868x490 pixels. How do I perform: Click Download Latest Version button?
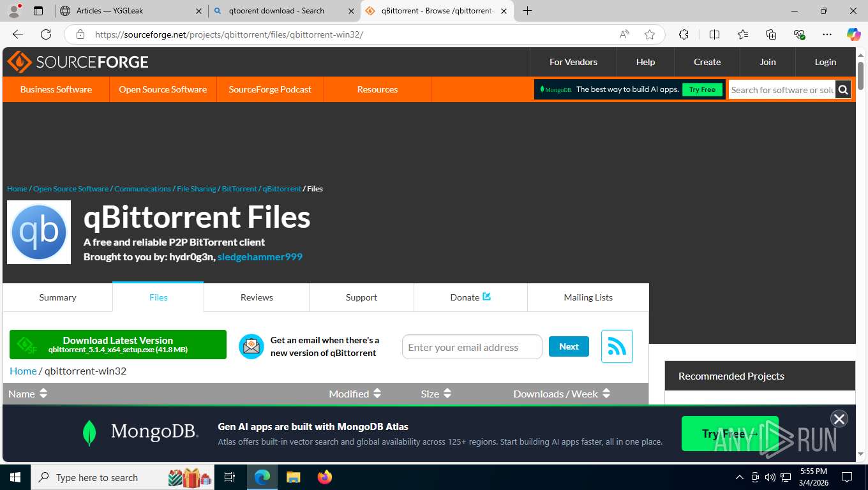(118, 345)
